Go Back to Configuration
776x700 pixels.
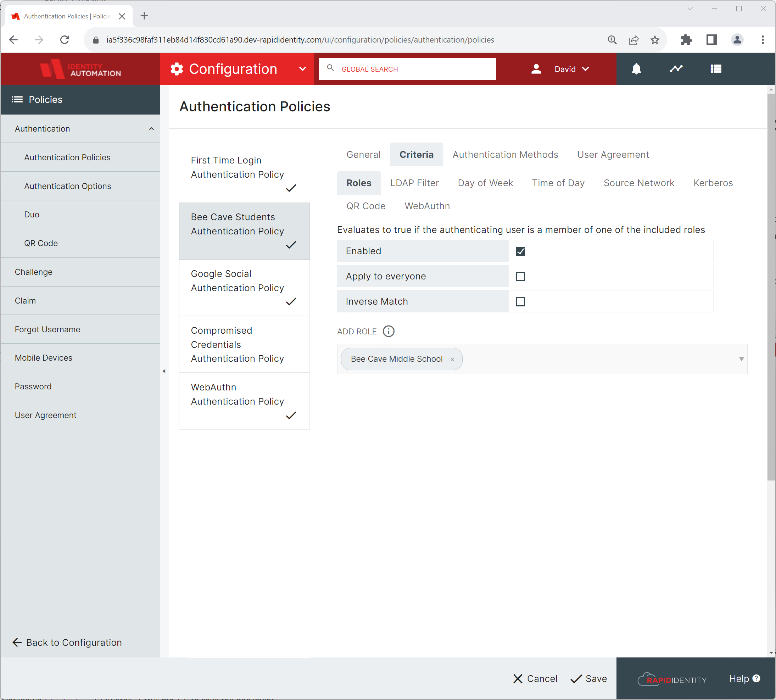tap(67, 643)
